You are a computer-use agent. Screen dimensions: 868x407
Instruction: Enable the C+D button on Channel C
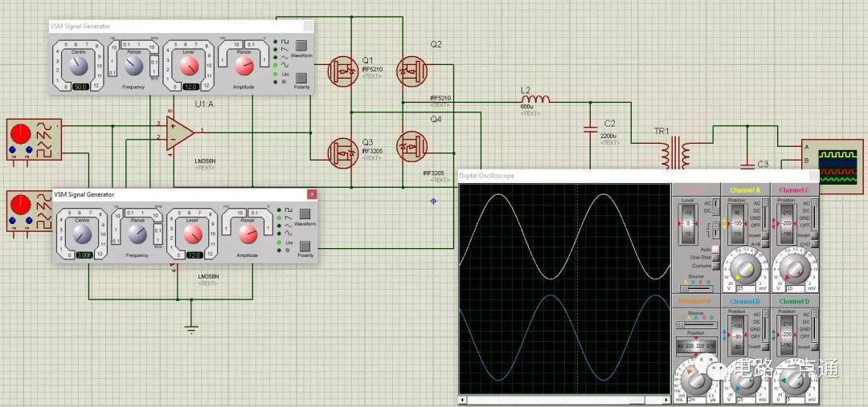pyautogui.click(x=813, y=243)
